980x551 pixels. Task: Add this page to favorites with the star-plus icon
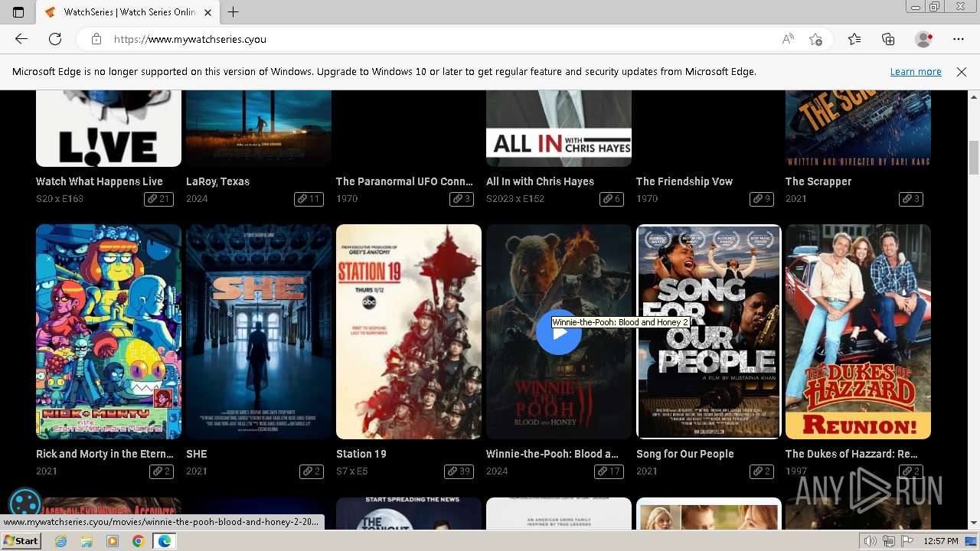coord(816,39)
